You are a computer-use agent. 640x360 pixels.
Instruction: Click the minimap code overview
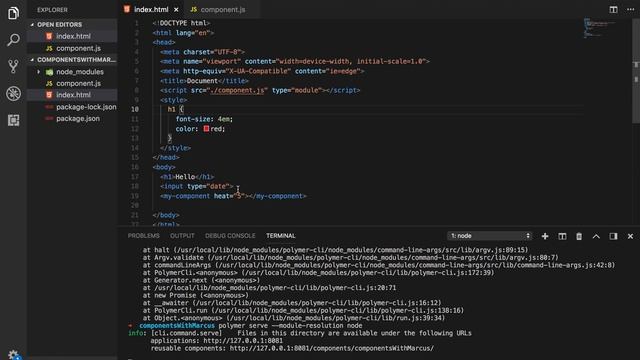(x=599, y=28)
